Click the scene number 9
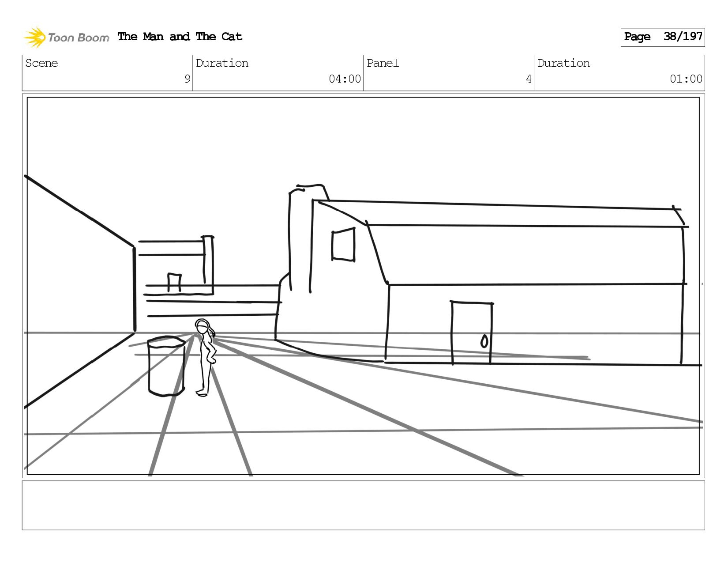The height and width of the screenshot is (563, 728). tap(187, 79)
